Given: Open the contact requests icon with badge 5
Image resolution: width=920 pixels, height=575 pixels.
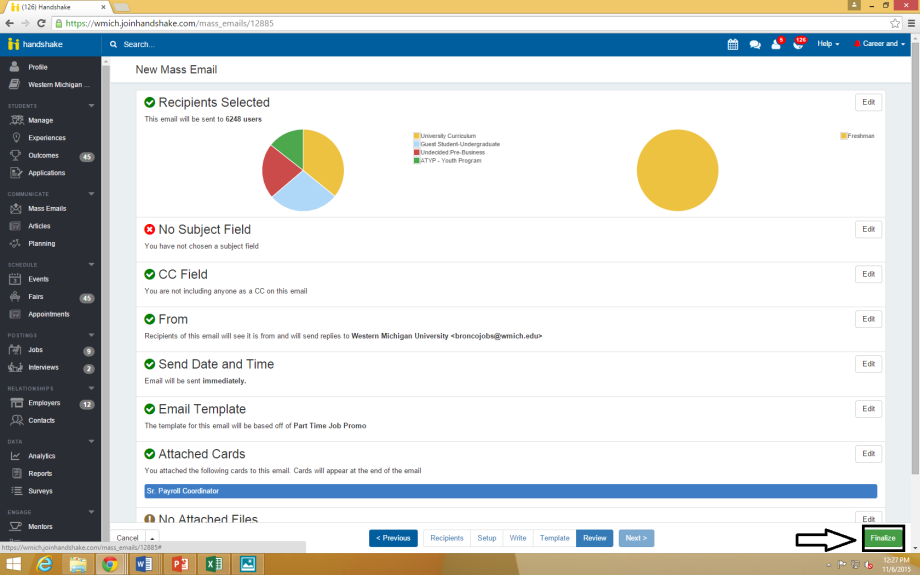Looking at the screenshot, I should (x=776, y=44).
